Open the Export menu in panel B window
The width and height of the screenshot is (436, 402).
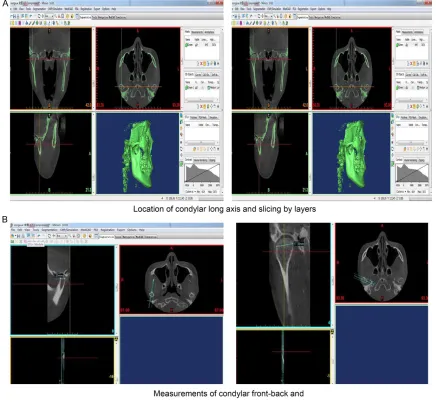121,230
